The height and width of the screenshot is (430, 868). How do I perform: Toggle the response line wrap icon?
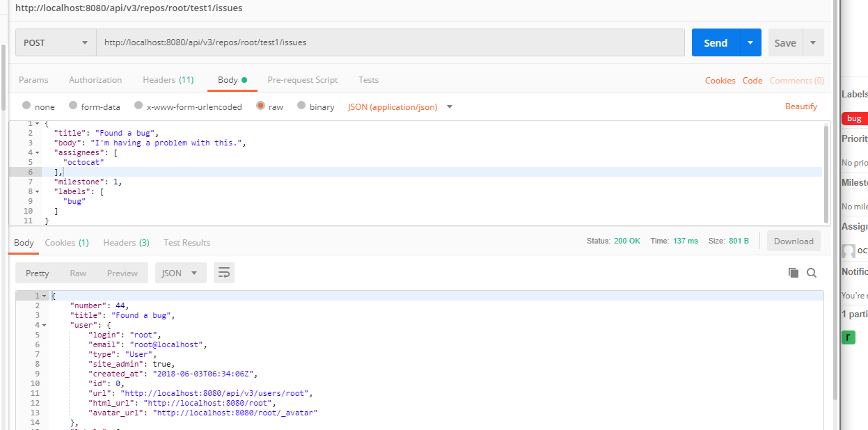[224, 273]
